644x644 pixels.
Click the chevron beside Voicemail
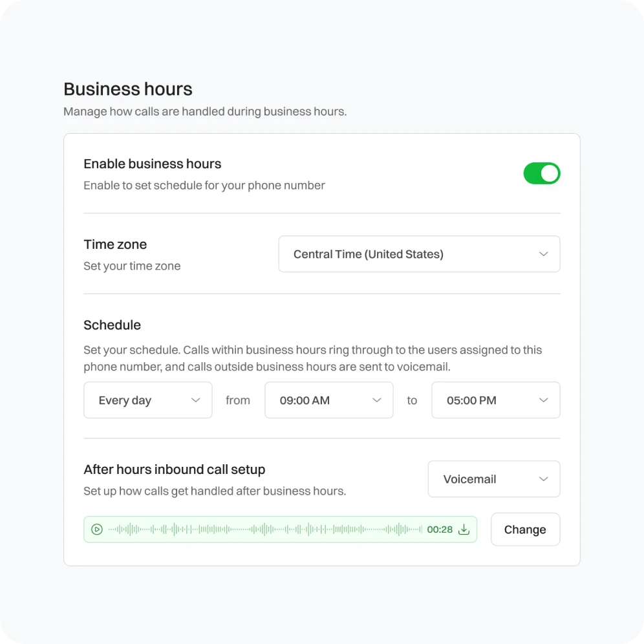543,479
